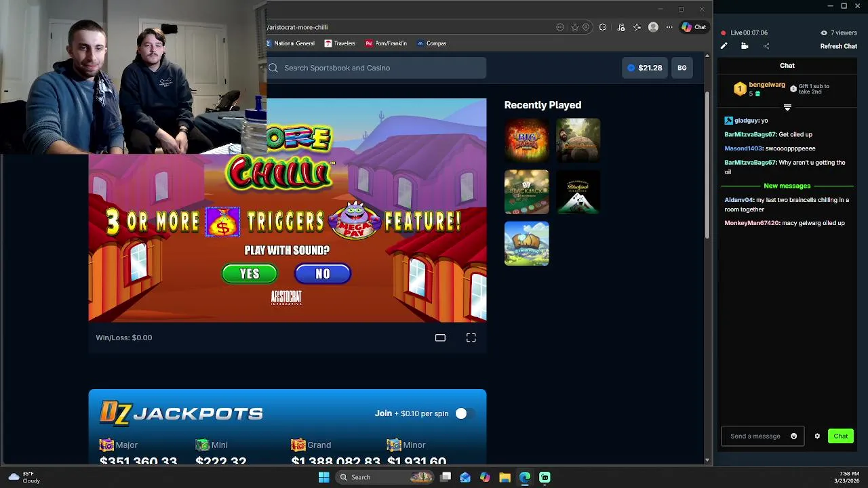Click the bengelwarg top gifter name
This screenshot has width=868, height=488.
(x=767, y=85)
